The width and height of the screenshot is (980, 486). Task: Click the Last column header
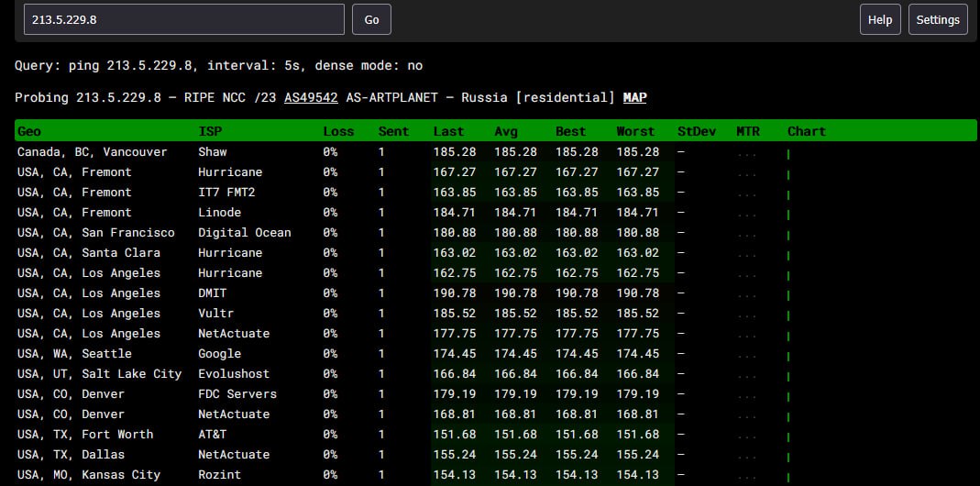(x=449, y=131)
